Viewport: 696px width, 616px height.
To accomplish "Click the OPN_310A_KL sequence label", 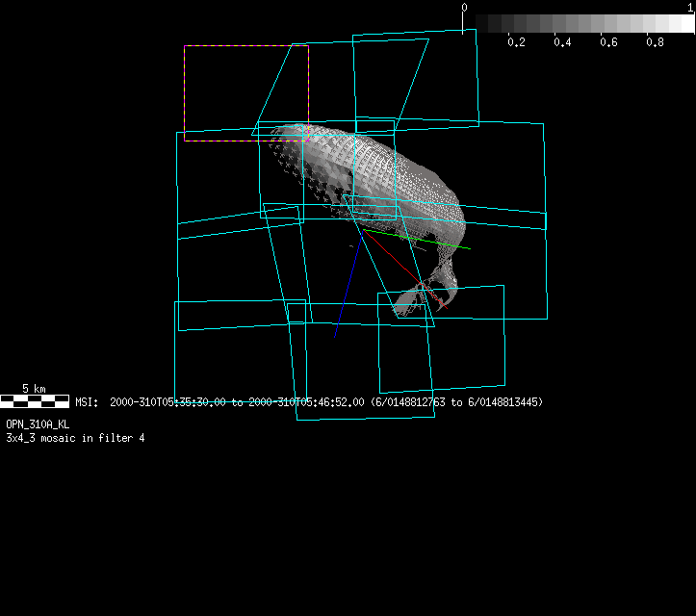I will tap(37, 423).
